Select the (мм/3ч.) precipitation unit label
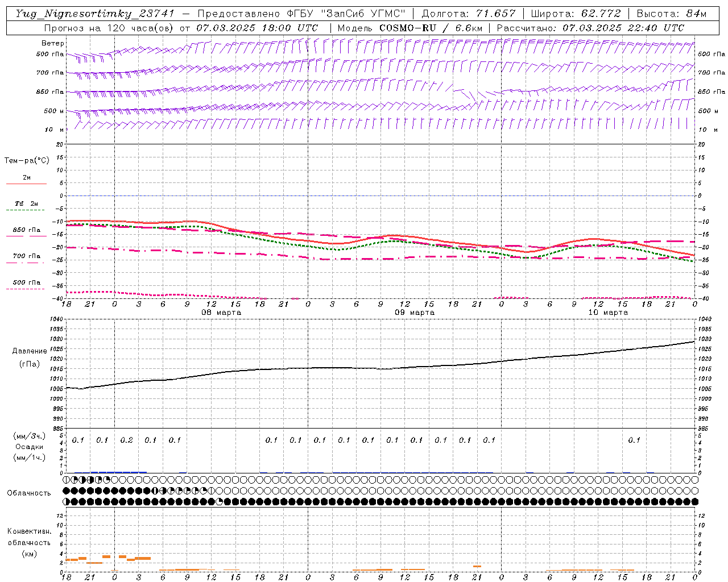Screen dimensions: 728x582 pyautogui.click(x=30, y=436)
